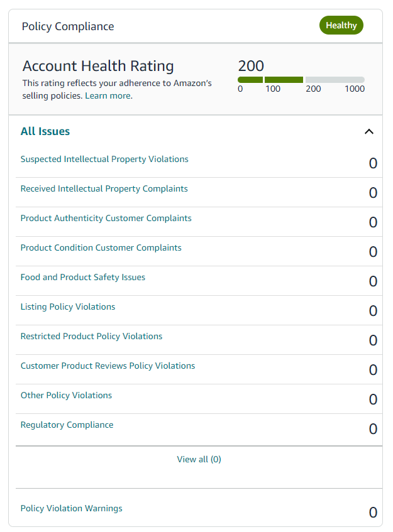The image size is (393, 532).
Task: Click the Healthy status badge
Action: (341, 25)
